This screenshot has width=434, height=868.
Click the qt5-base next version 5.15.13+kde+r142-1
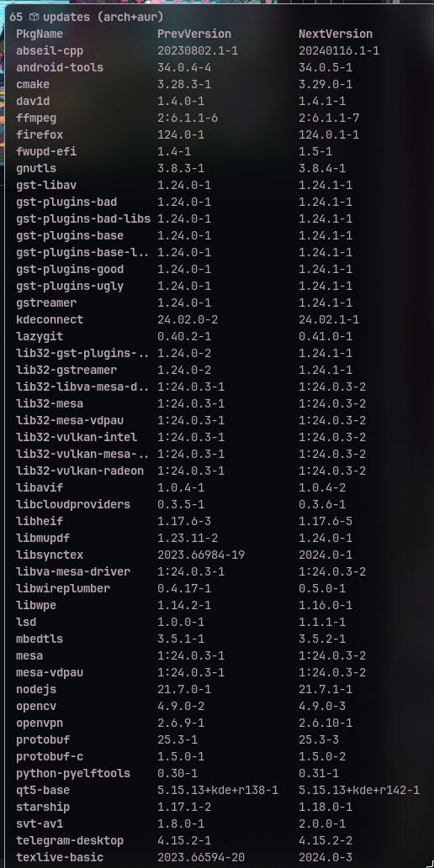358,790
